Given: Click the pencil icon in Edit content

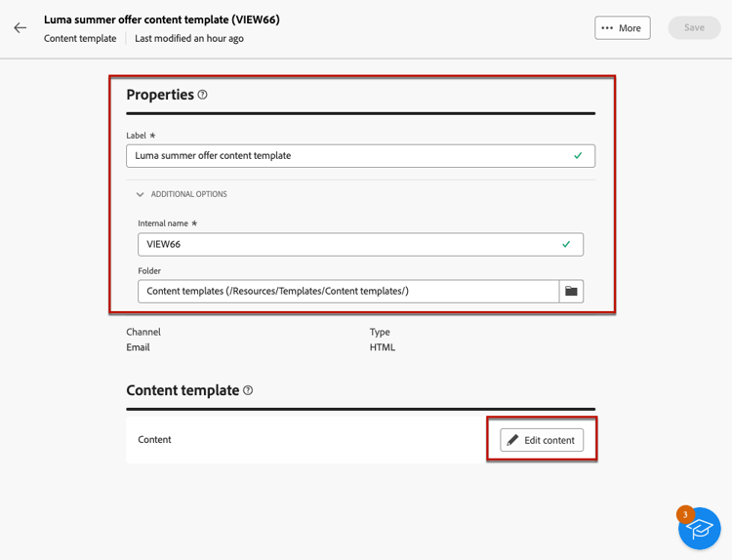Looking at the screenshot, I should [512, 440].
